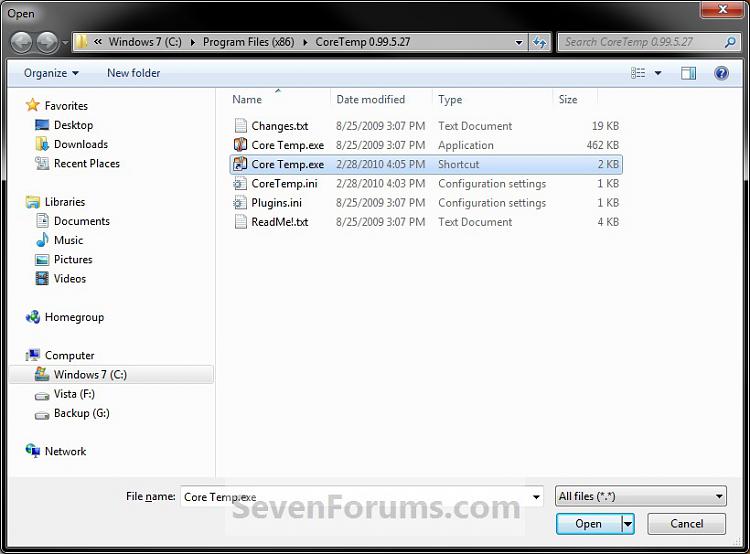The height and width of the screenshot is (554, 750).
Task: Click the Vista (F:) drive icon
Action: [42, 395]
